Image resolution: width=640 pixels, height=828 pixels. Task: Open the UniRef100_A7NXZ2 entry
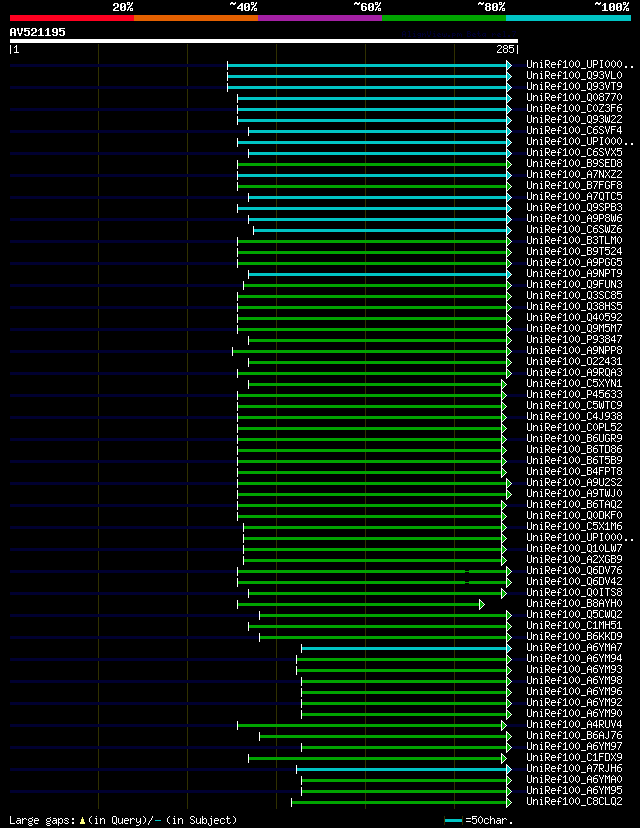[x=574, y=174]
